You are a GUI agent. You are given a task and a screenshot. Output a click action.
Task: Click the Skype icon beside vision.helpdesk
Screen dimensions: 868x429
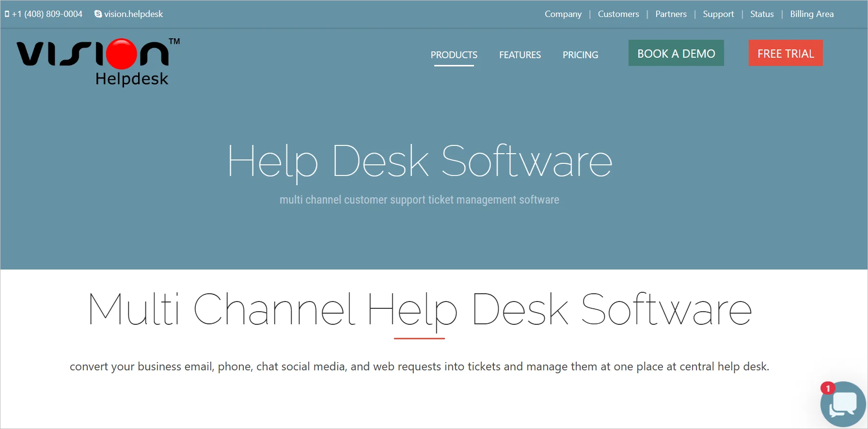pos(98,14)
